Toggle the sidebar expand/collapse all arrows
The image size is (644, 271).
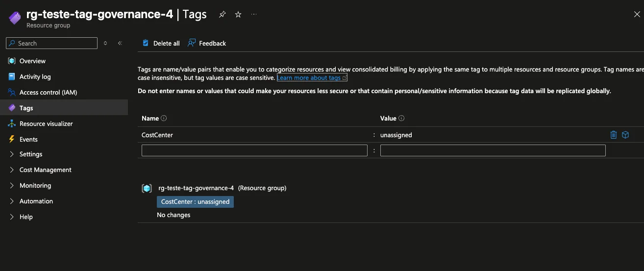pos(105,43)
